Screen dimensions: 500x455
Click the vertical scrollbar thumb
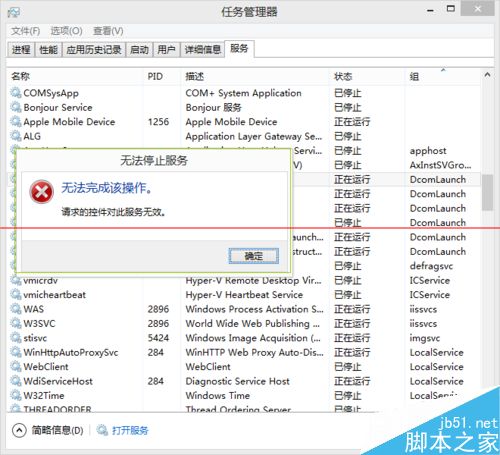click(x=487, y=192)
